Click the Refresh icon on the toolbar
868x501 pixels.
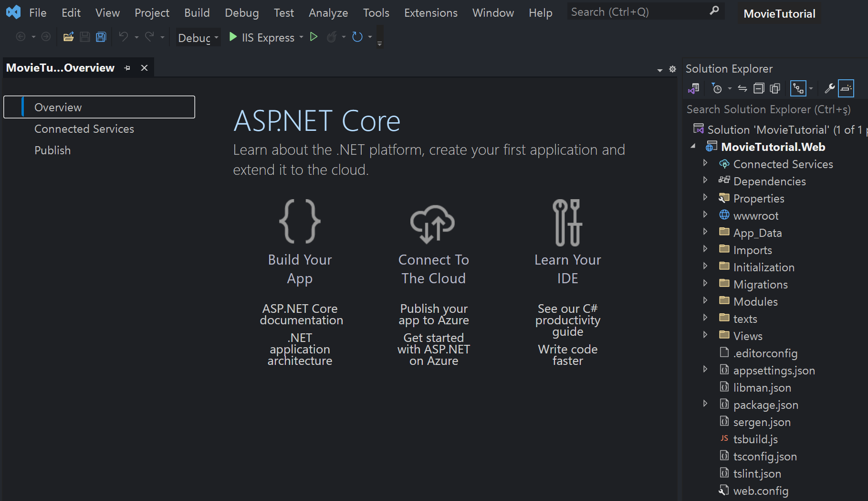pos(358,37)
